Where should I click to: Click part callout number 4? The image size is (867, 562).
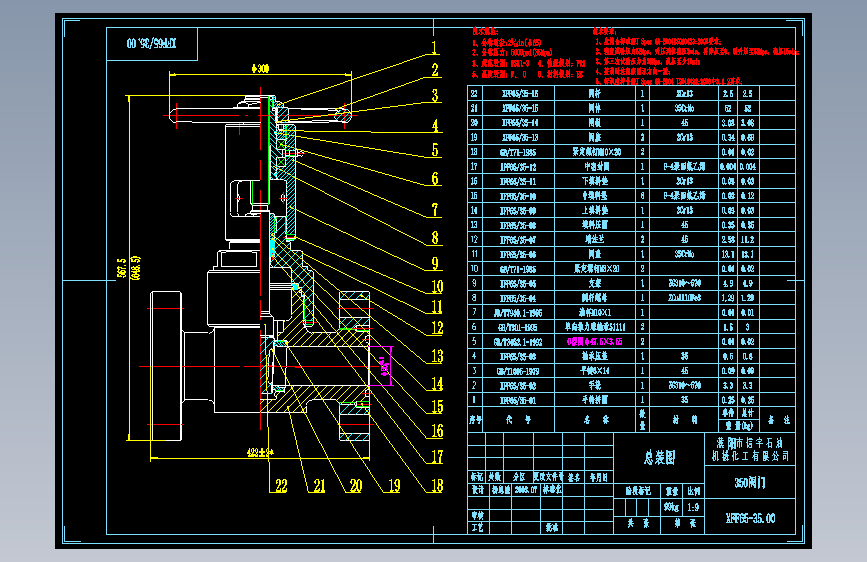tap(435, 125)
